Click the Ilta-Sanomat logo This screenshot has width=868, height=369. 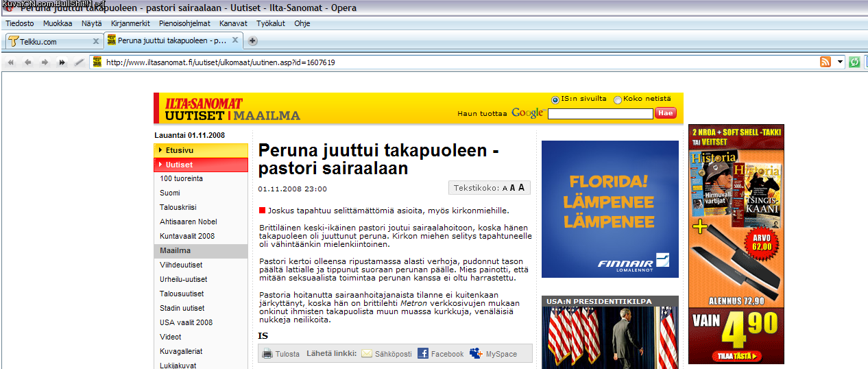pos(204,104)
